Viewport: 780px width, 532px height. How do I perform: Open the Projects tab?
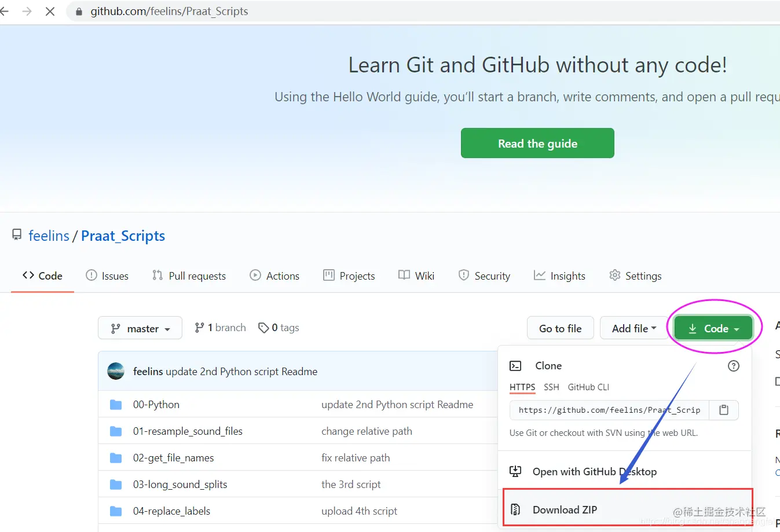349,276
